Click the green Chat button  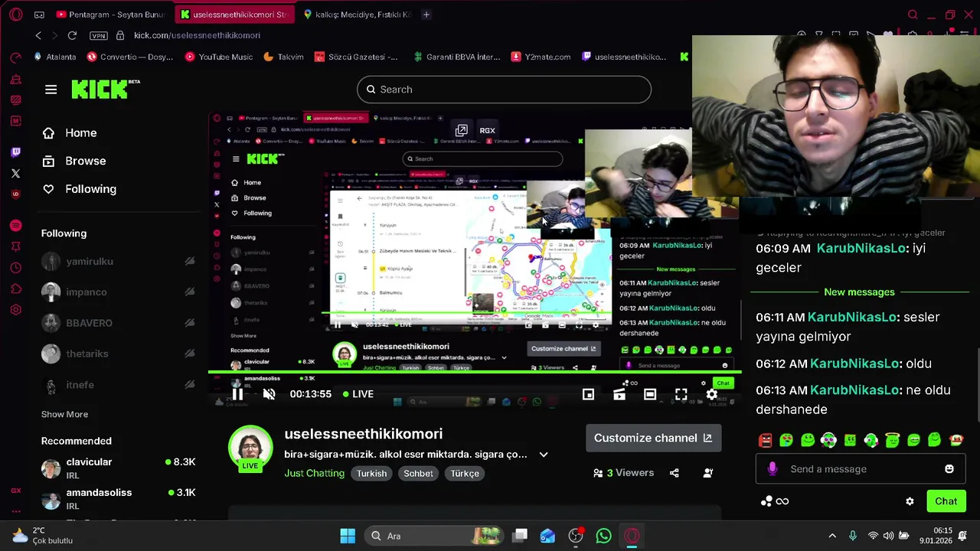(x=946, y=501)
